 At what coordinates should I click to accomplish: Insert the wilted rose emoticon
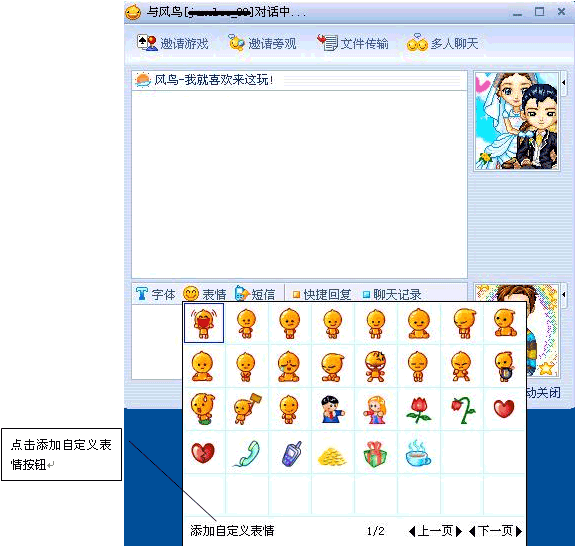(x=462, y=410)
